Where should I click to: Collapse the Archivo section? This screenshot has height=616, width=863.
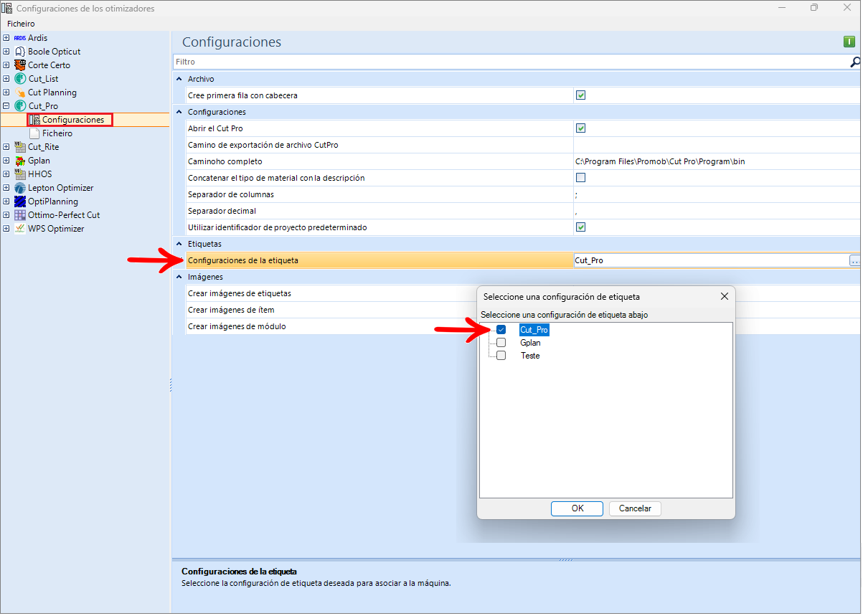point(179,79)
